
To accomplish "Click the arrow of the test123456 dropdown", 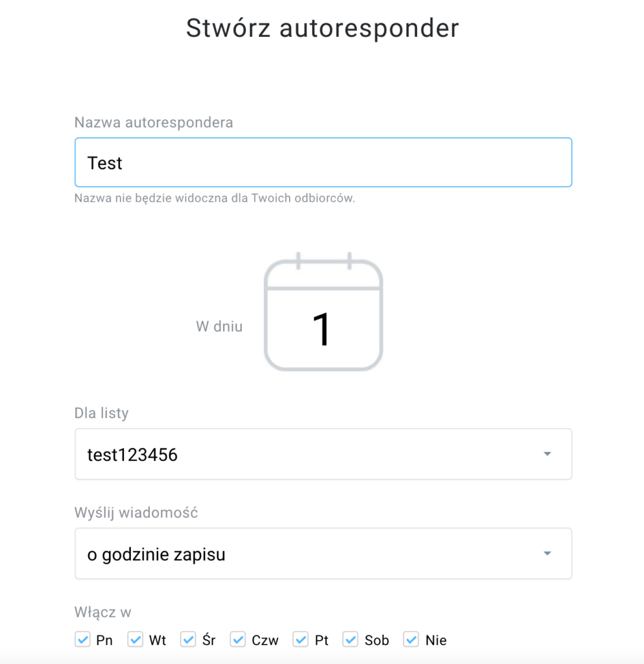I will click(547, 454).
